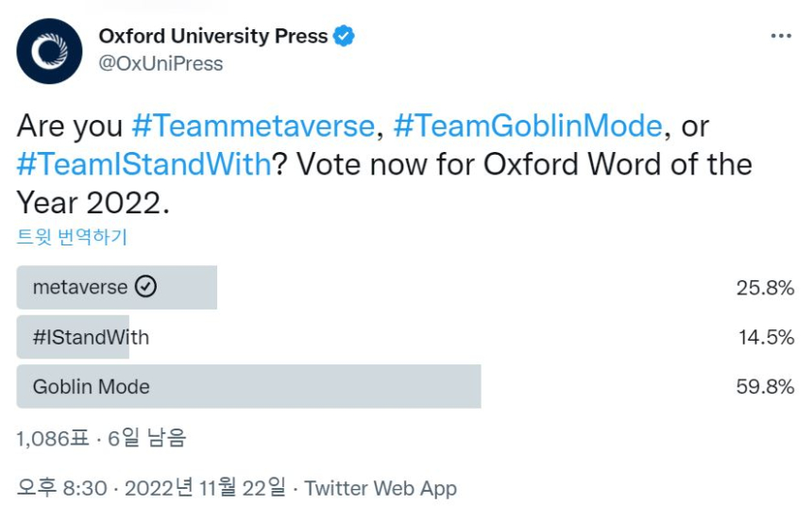Open the #Teammetaverse hashtag

[x=253, y=126]
